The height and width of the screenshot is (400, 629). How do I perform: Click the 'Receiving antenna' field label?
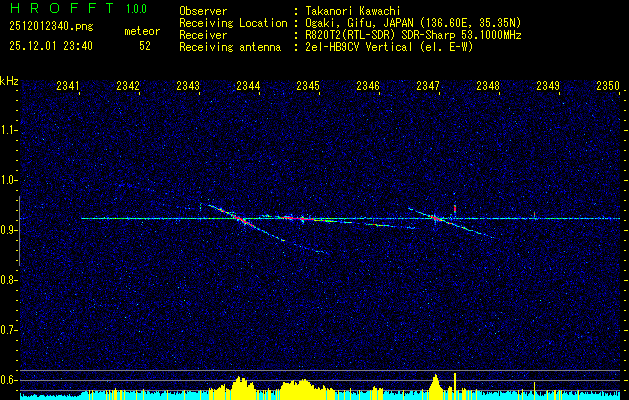click(x=230, y=47)
